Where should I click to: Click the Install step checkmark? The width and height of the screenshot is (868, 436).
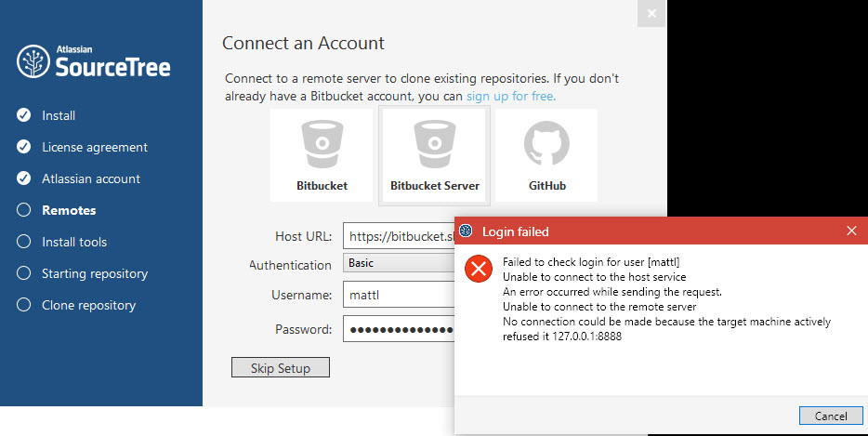pyautogui.click(x=24, y=115)
